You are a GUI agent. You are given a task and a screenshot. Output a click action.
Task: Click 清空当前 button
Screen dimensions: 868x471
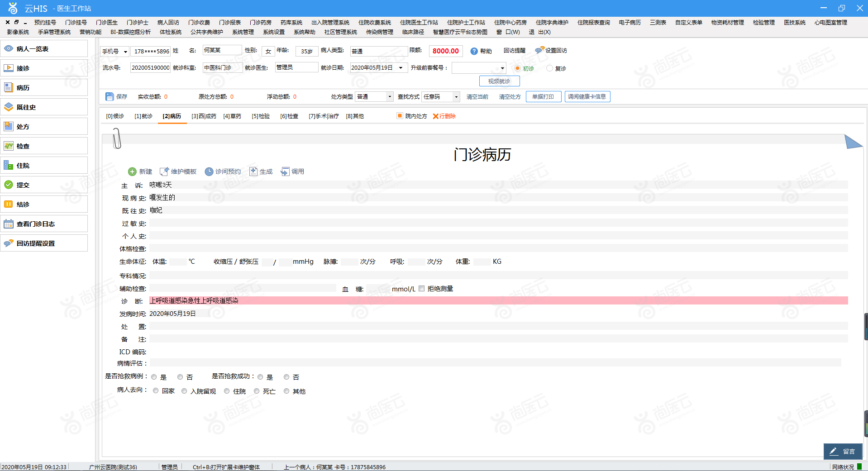[x=477, y=97]
